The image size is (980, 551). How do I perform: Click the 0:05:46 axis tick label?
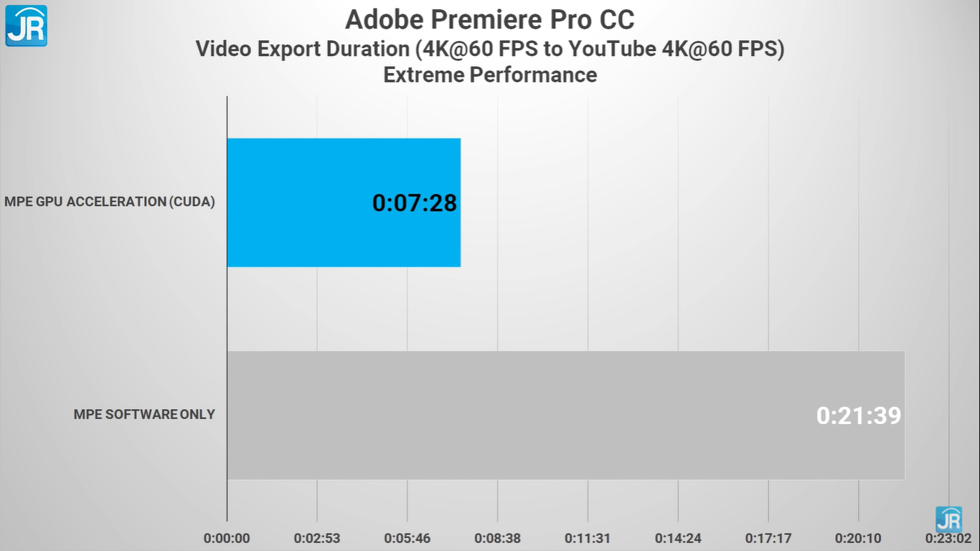coord(407,538)
